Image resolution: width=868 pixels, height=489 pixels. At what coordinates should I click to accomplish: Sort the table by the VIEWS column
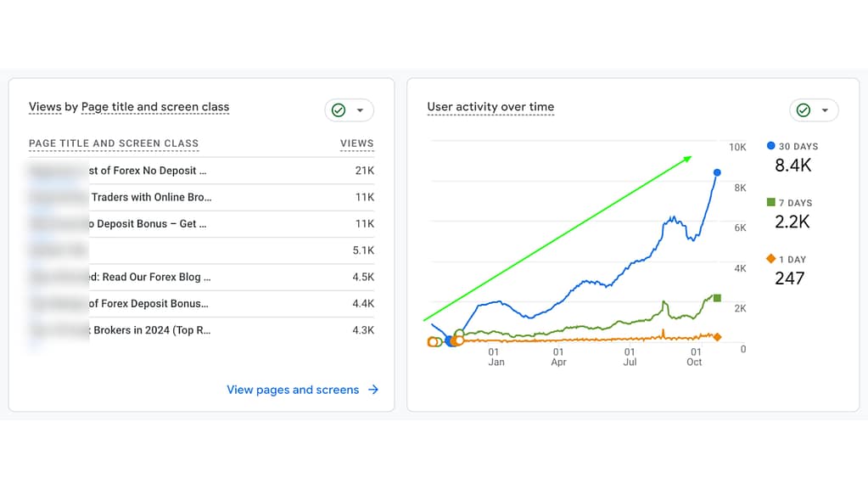click(356, 143)
